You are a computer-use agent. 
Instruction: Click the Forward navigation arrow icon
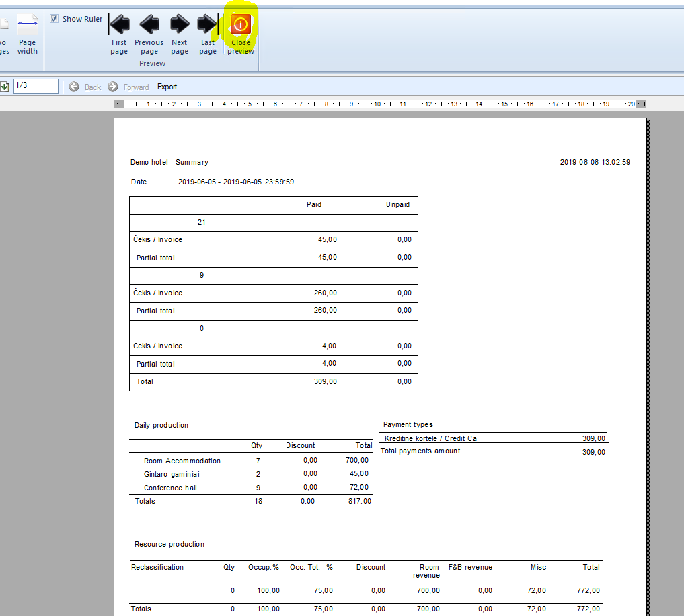click(113, 87)
